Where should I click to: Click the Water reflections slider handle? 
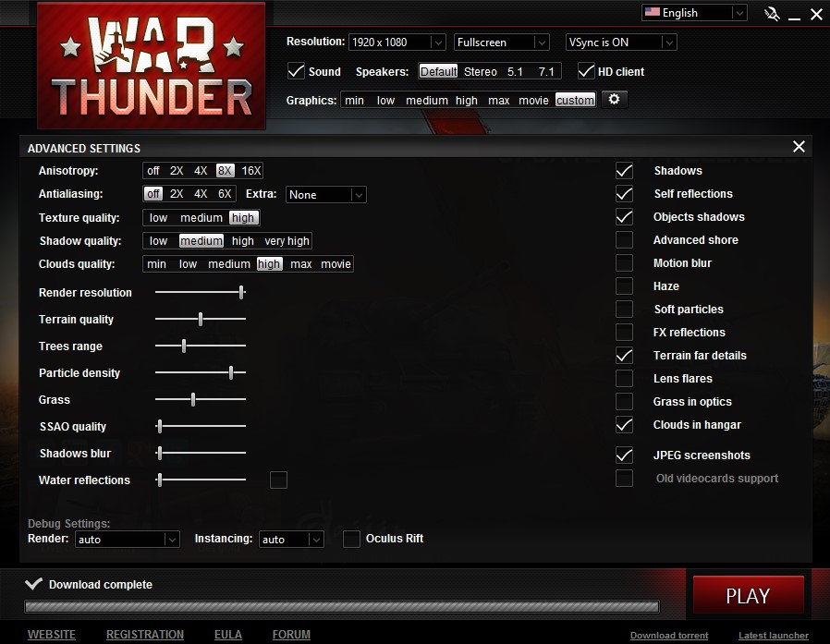pos(159,480)
